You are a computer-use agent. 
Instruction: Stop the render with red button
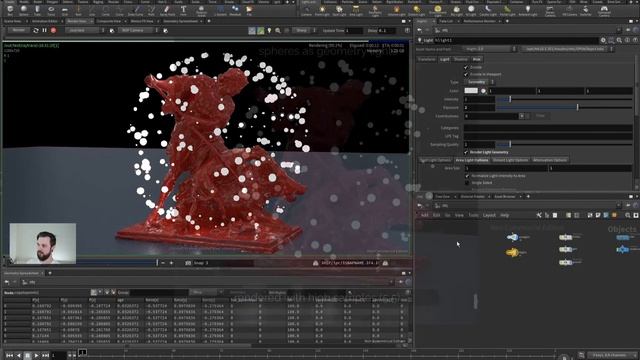(53, 30)
